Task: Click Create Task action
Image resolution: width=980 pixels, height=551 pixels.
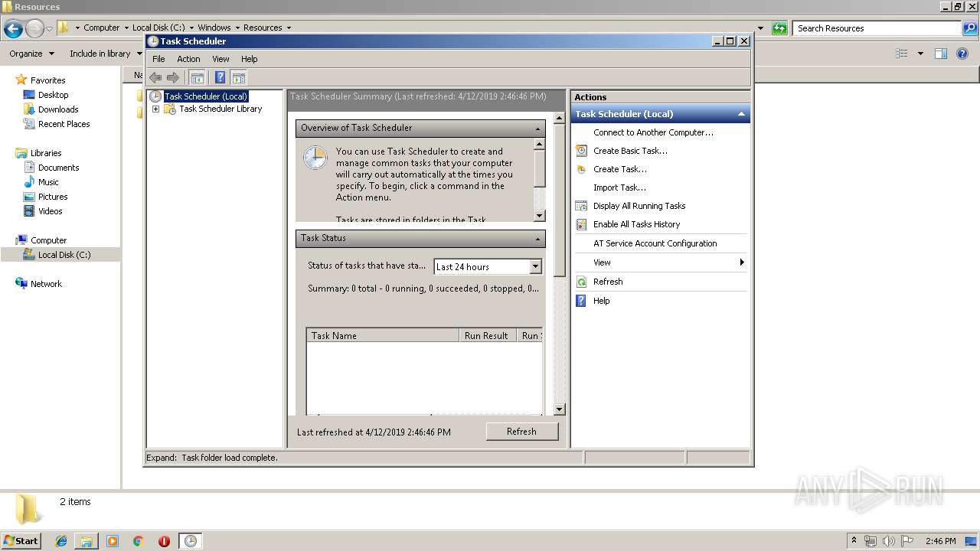Action: coord(620,169)
